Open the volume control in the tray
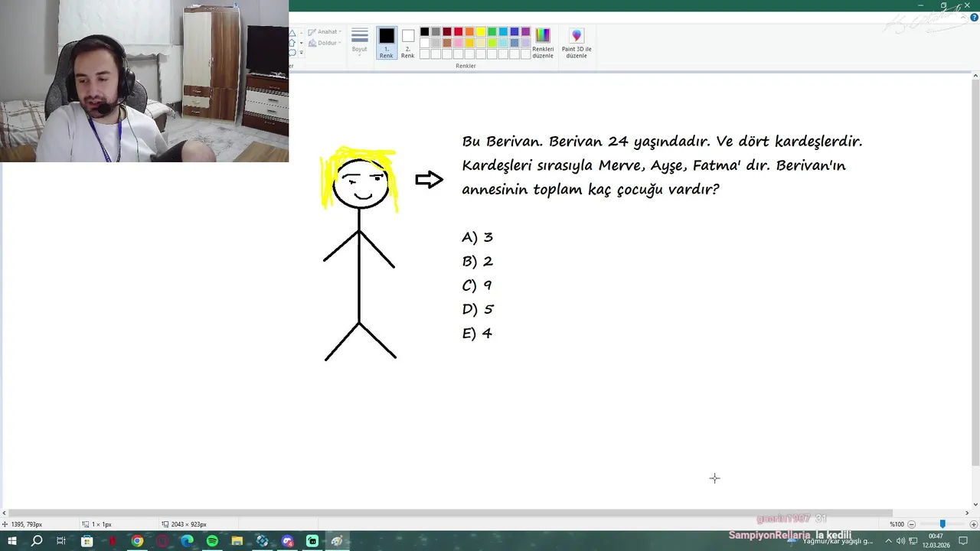This screenshot has height=551, width=980. point(900,541)
